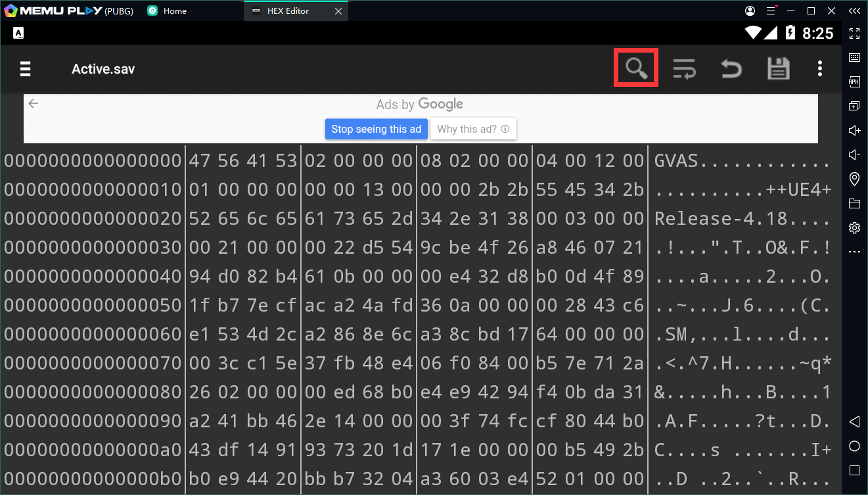Switch to the Home tab
This screenshot has width=868, height=495.
[175, 11]
